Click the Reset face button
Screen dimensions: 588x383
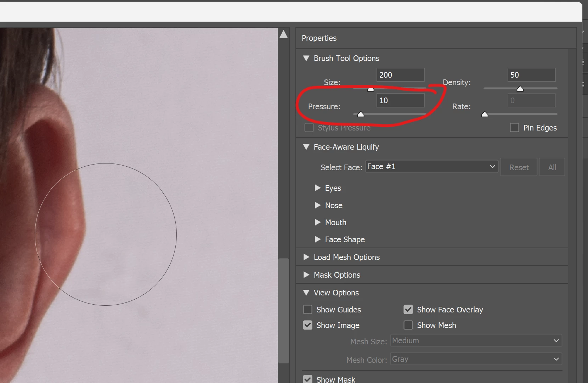pyautogui.click(x=519, y=167)
